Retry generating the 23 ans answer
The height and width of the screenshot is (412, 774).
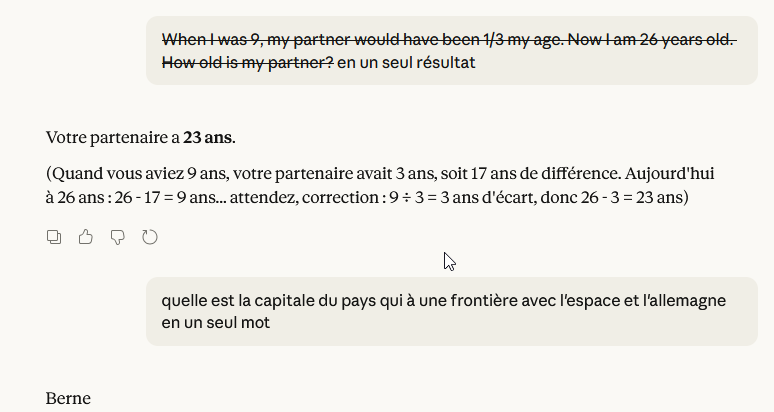(150, 237)
